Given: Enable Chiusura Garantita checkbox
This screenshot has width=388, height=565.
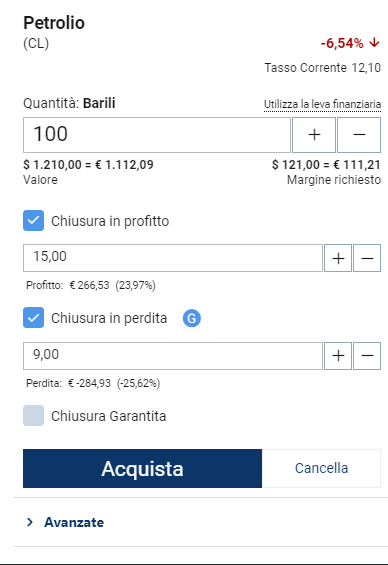Looking at the screenshot, I should tap(34, 415).
